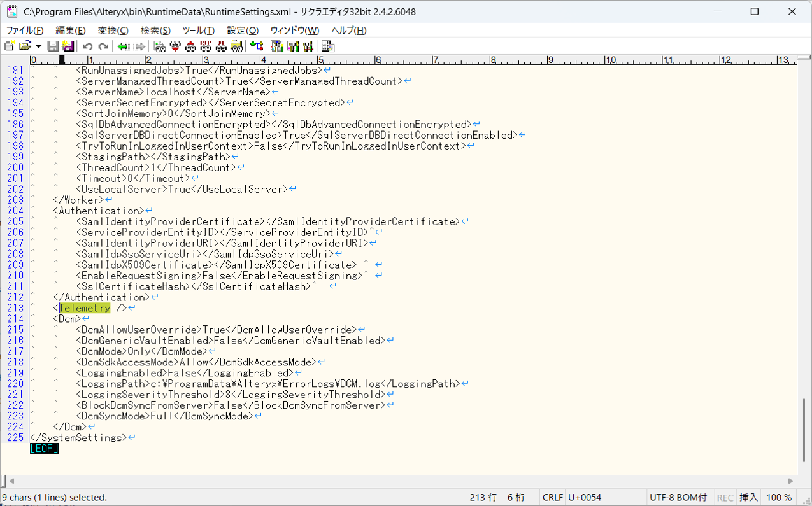Open an existing file via the folder icon
Screen dimensions: 812x506
[x=25, y=46]
